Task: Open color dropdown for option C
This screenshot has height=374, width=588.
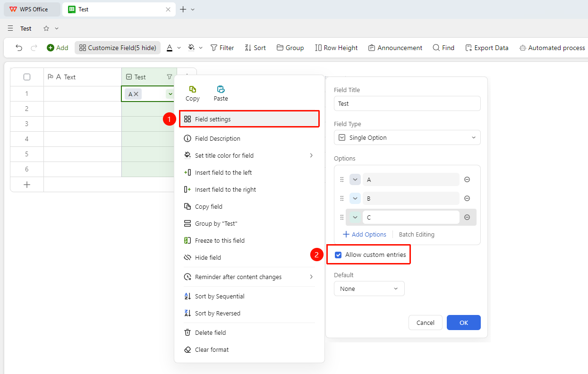Action: click(355, 217)
